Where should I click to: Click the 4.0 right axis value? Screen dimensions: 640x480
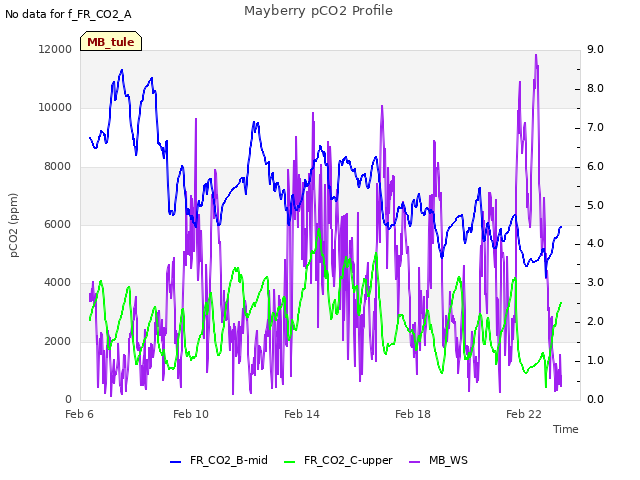click(x=595, y=244)
